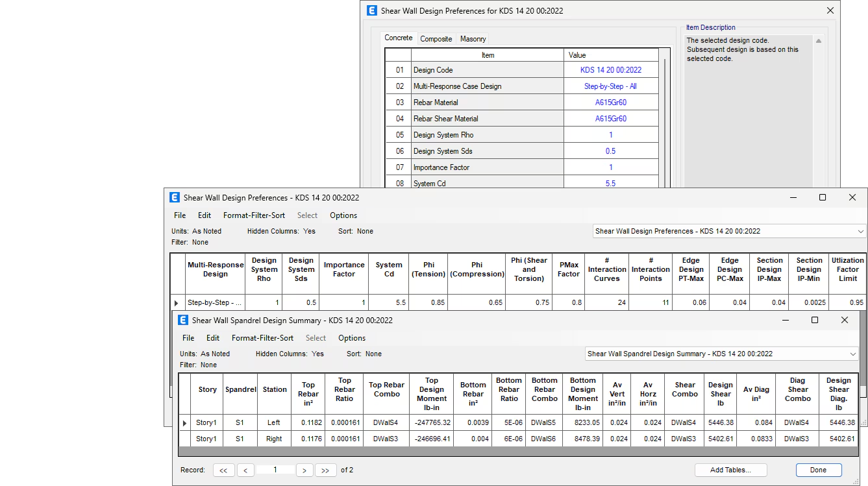Open the Shear Wall Spandrel Design Summary table dropdown
The width and height of the screenshot is (868, 486).
click(853, 354)
